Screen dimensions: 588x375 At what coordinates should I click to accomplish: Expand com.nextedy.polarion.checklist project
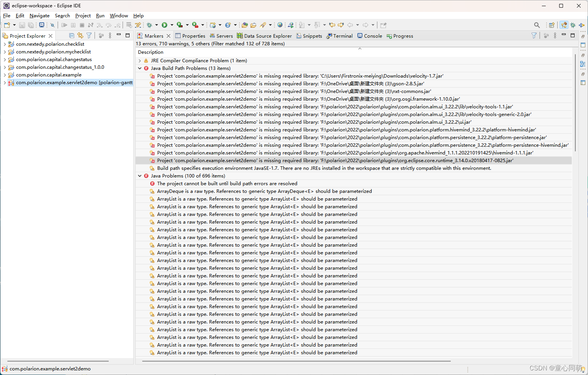5,44
